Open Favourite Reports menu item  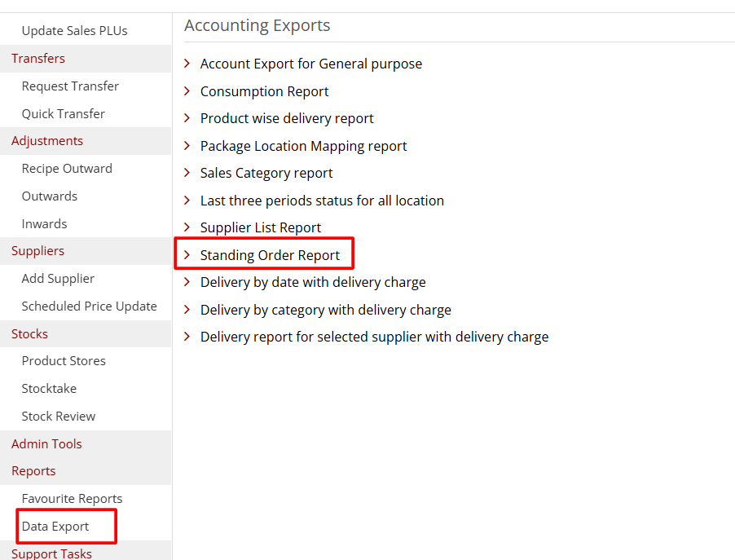coord(72,499)
